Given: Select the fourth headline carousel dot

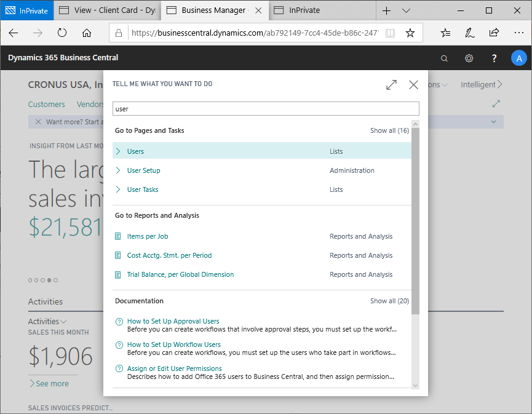Looking at the screenshot, I should point(49,281).
